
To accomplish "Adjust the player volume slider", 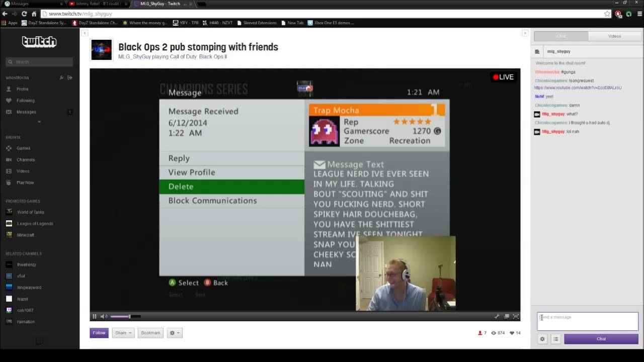I will pyautogui.click(x=125, y=316).
